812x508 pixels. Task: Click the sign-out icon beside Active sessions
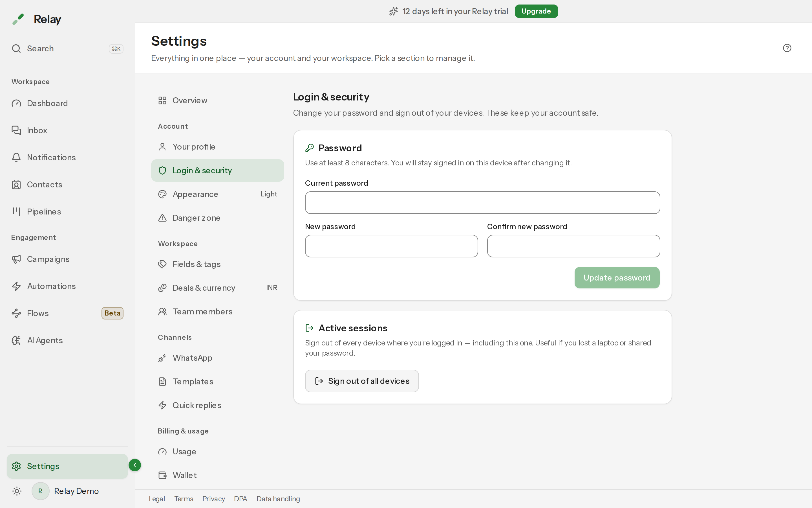[x=309, y=328]
